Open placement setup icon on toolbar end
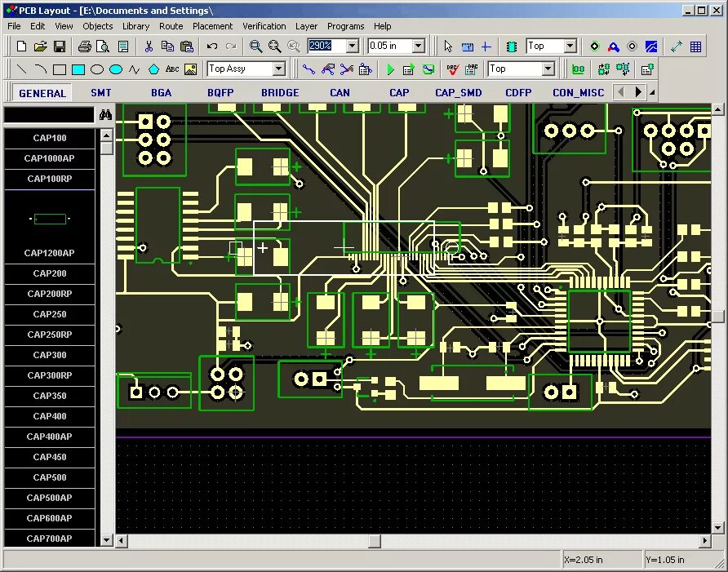The width and height of the screenshot is (728, 572). [647, 69]
